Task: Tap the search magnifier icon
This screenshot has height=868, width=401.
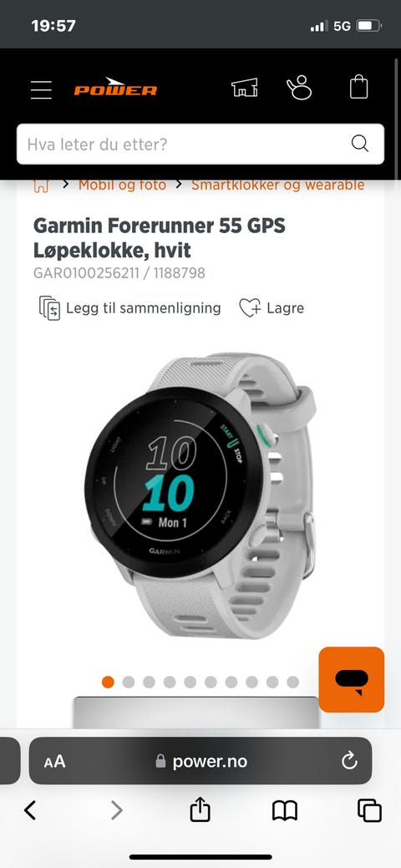Action: [360, 144]
